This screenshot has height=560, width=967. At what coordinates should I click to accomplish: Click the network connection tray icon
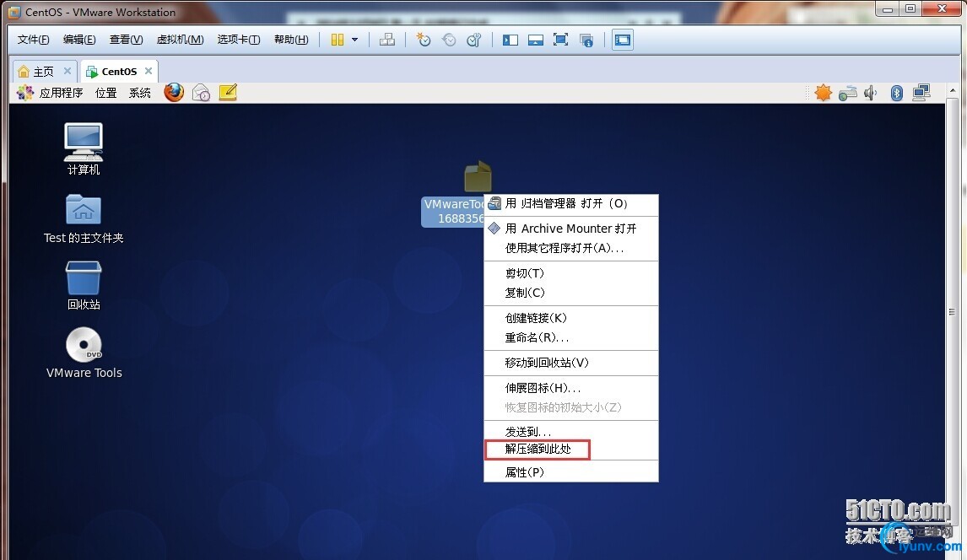point(921,93)
